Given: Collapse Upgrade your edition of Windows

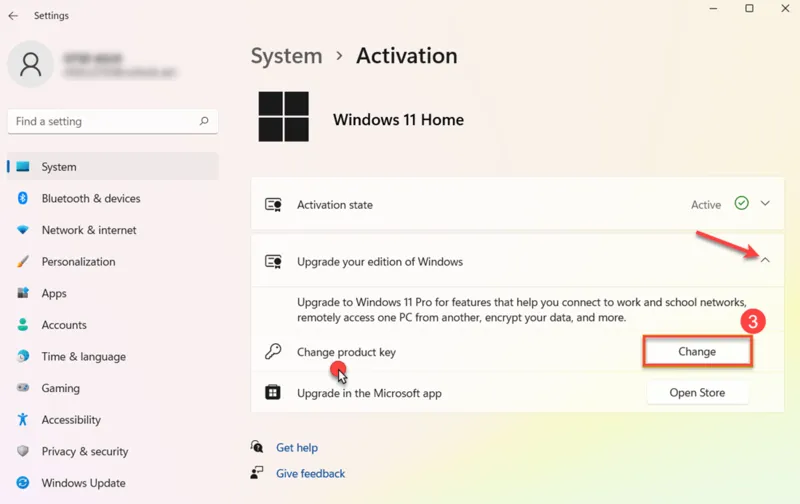Looking at the screenshot, I should (x=765, y=260).
